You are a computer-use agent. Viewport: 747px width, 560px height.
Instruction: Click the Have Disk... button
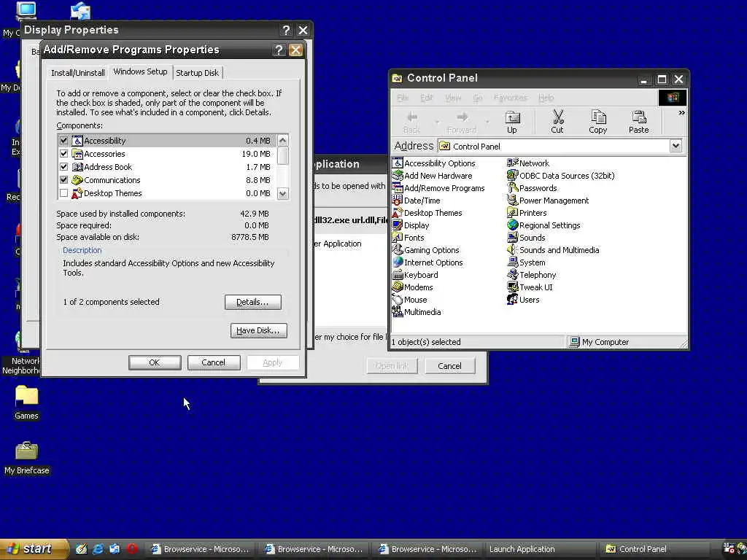pos(259,330)
